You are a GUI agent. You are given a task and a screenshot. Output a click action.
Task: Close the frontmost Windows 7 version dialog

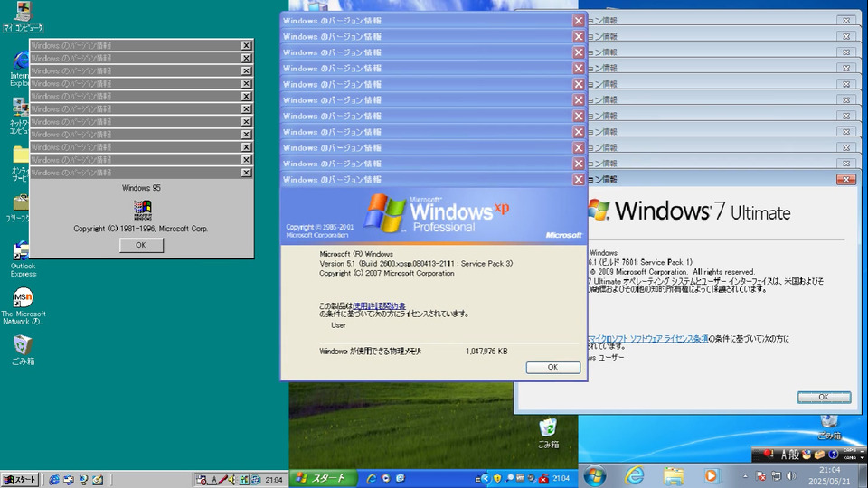[846, 179]
